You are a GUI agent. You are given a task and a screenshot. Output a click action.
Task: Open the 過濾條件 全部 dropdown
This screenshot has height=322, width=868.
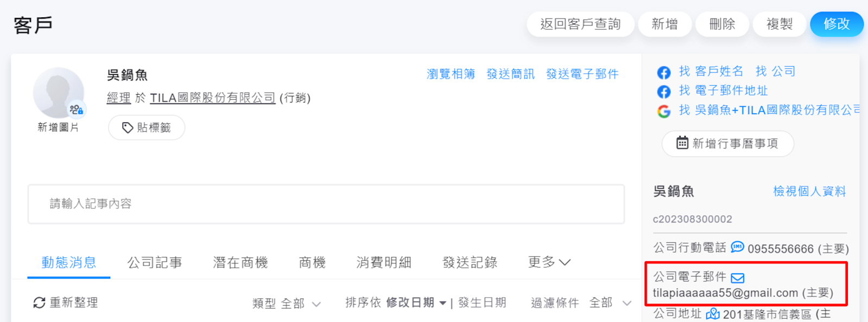click(x=581, y=302)
